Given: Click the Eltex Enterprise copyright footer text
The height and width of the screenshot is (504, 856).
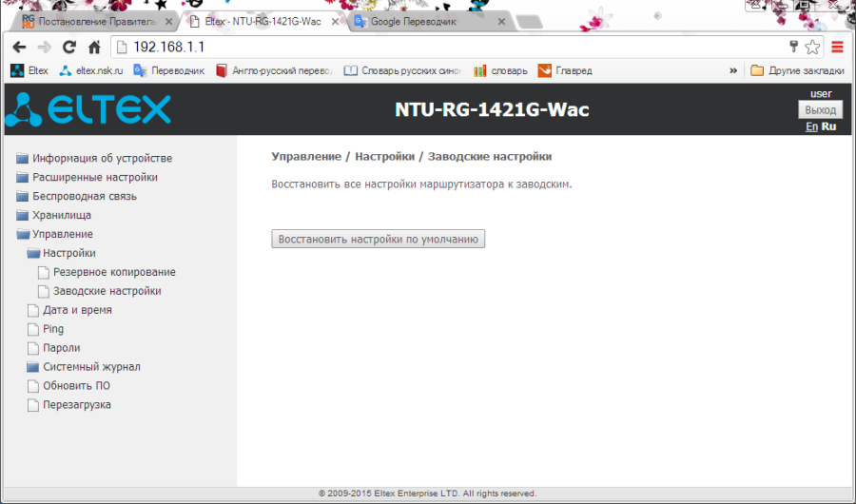Looking at the screenshot, I should 427,494.
